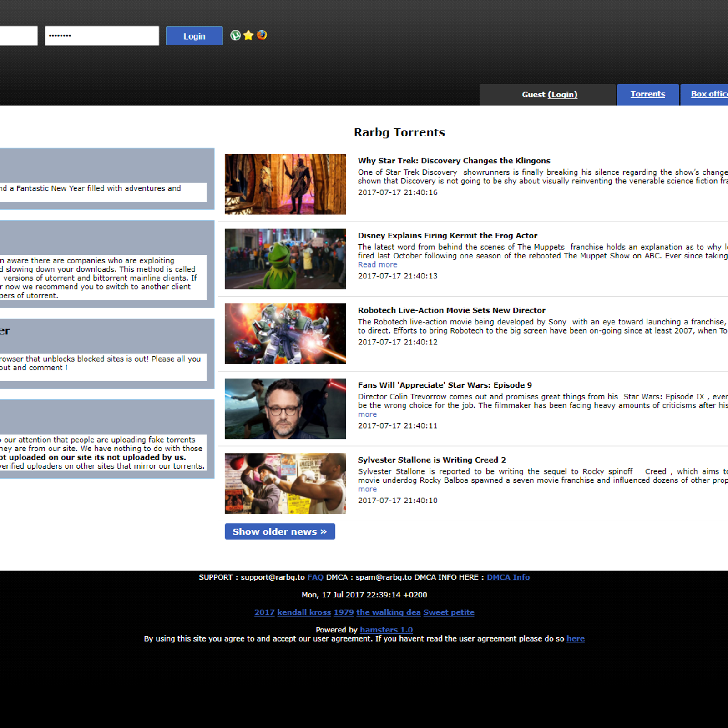Click the browser unblocks sites announcement text
Viewport: 728px width, 728px height.
click(x=100, y=363)
